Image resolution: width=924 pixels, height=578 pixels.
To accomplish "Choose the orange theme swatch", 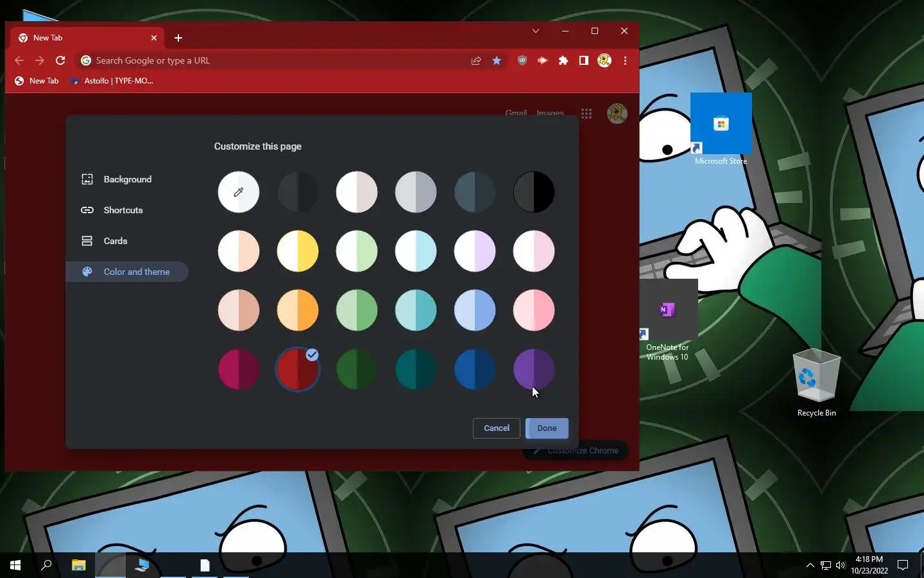I will click(298, 310).
